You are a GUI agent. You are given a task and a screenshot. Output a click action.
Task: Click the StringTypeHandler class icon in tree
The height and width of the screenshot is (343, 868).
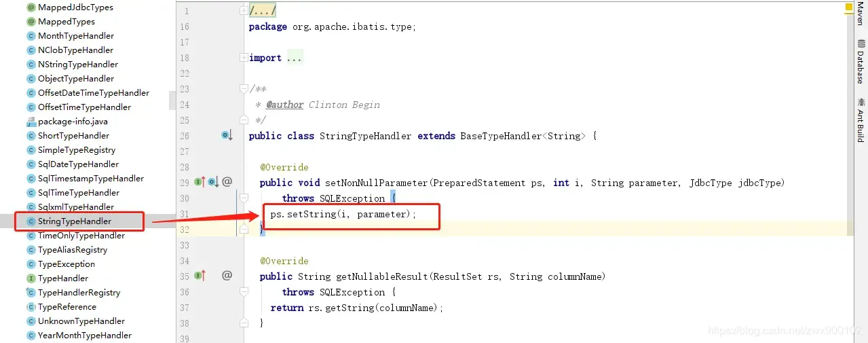tap(31, 221)
